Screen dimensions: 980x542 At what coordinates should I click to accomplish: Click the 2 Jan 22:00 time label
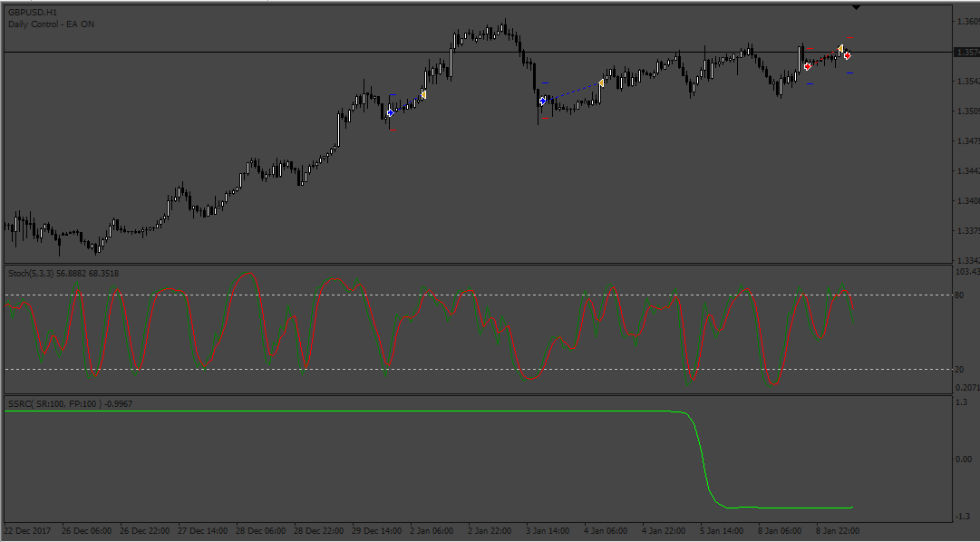(490, 531)
